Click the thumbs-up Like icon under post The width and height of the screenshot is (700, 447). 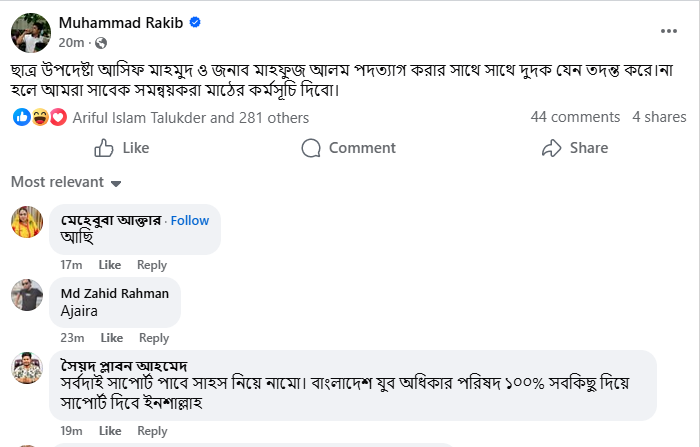click(x=104, y=148)
